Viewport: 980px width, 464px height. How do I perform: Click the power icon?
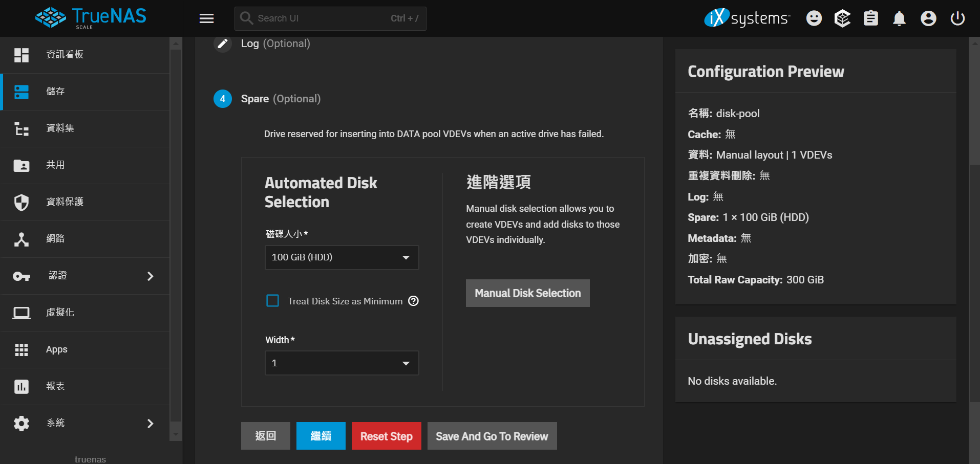[x=957, y=18]
